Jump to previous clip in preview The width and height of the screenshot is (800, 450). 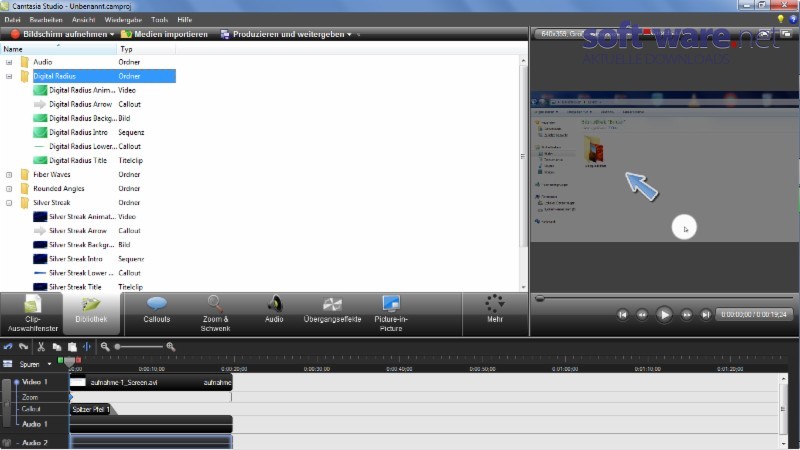coord(622,315)
